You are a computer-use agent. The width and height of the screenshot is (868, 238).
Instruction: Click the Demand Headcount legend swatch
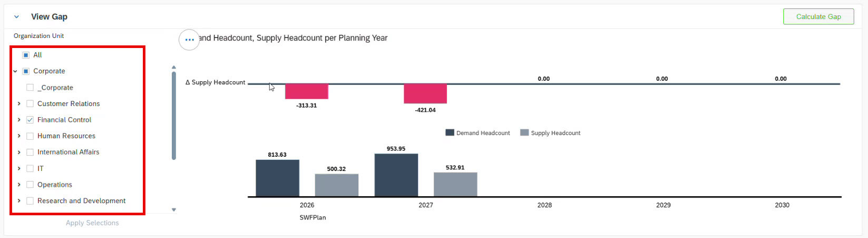click(450, 133)
